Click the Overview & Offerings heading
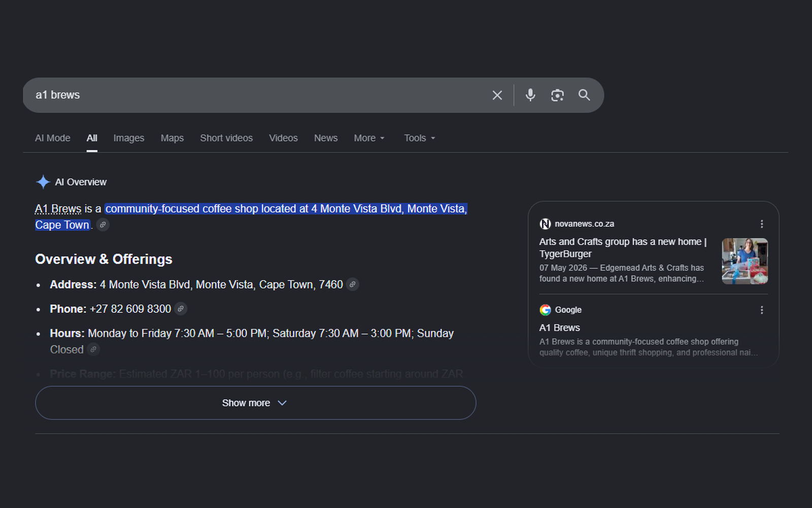This screenshot has height=508, width=812. (104, 259)
